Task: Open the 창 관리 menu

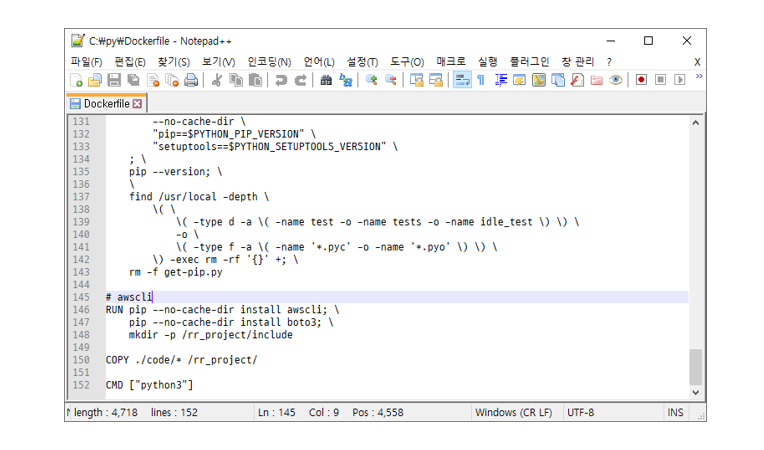Action: coord(578,62)
